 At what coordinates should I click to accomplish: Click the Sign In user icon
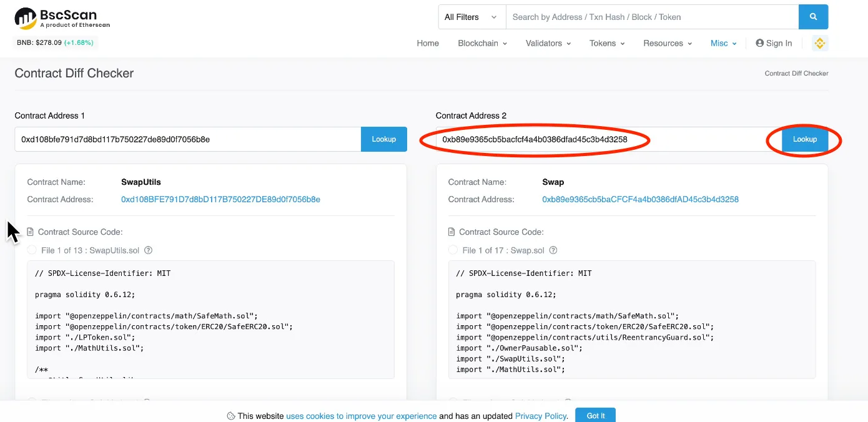coord(759,43)
